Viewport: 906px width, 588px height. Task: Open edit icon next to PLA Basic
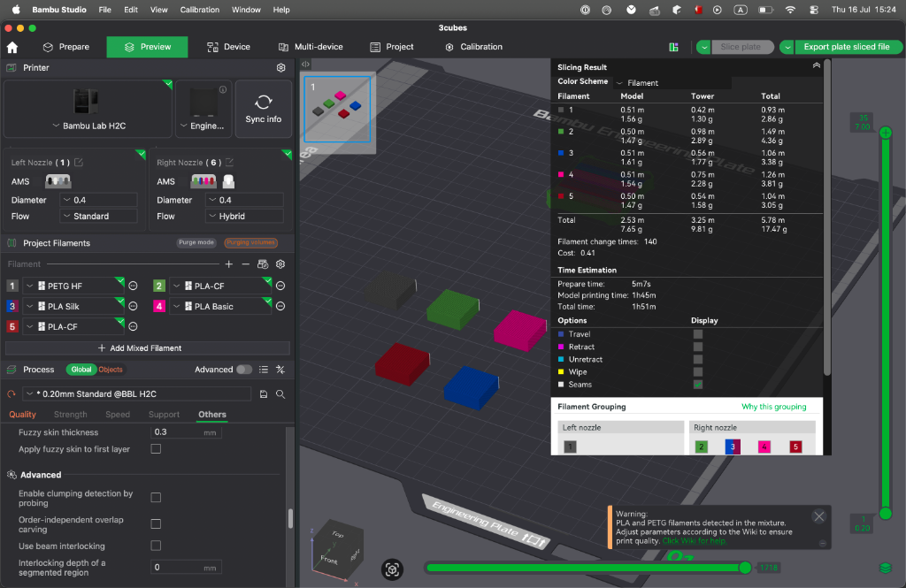[280, 306]
